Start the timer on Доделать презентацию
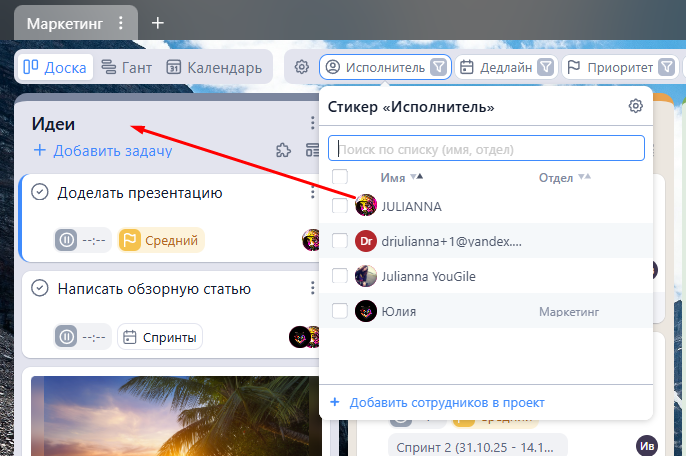This screenshot has height=456, width=686. pyautogui.click(x=66, y=240)
